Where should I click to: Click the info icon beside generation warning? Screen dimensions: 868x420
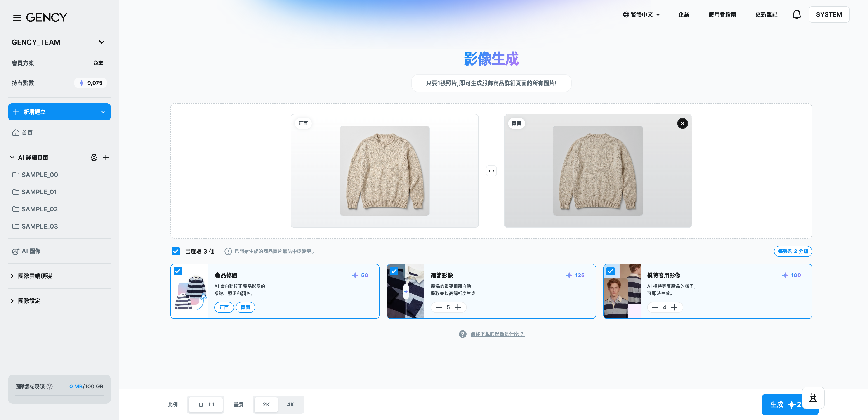[228, 251]
